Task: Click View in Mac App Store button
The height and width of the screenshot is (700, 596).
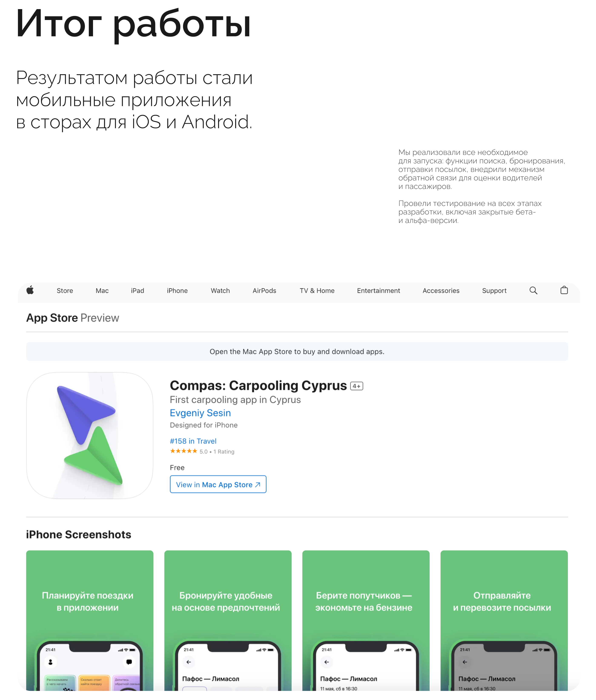Action: click(x=218, y=484)
